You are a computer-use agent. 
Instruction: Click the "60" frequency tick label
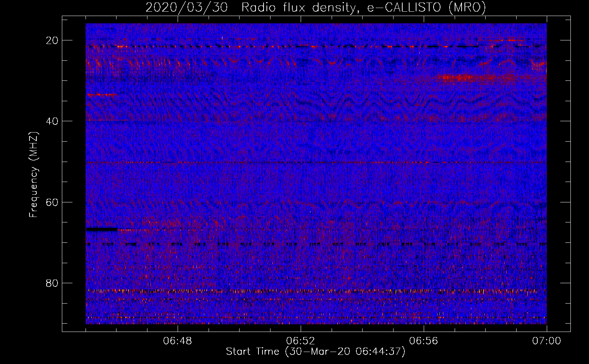pyautogui.click(x=52, y=202)
